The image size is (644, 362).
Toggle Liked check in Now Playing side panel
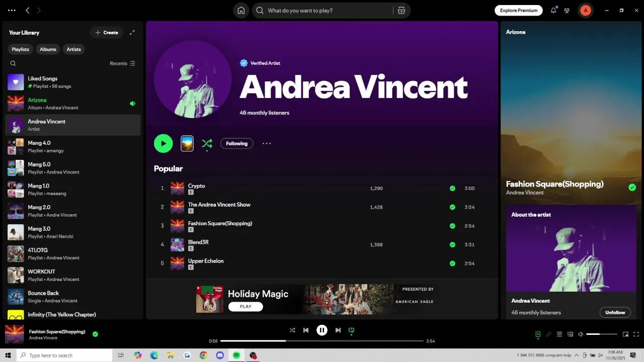coord(632,188)
